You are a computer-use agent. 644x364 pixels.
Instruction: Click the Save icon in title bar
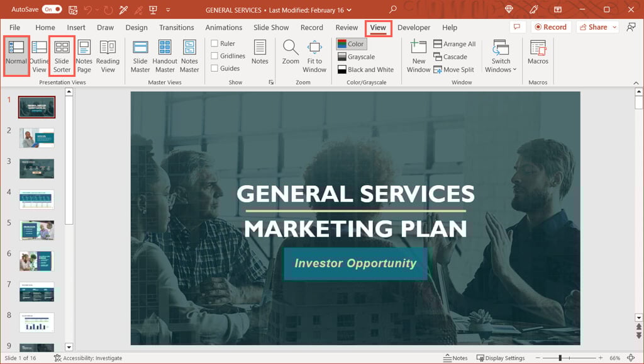pos(73,10)
